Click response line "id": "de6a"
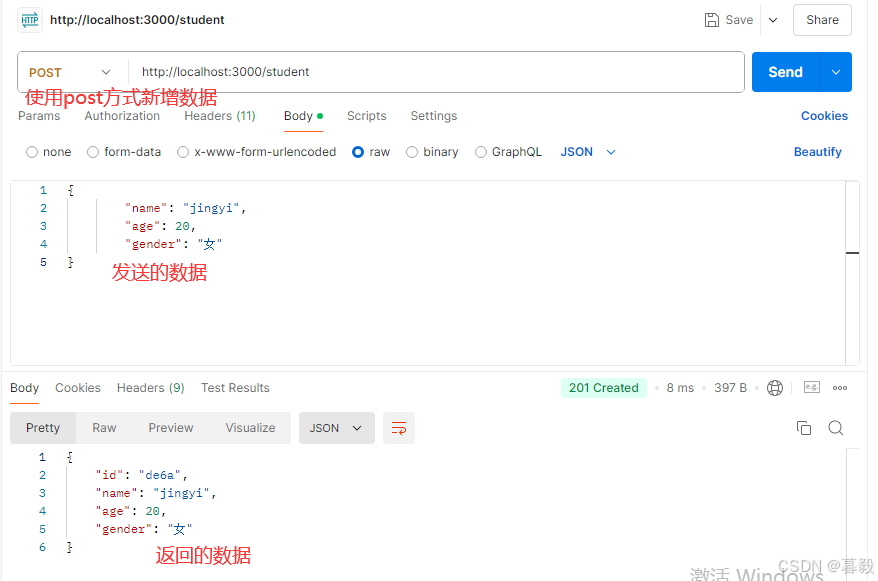The height and width of the screenshot is (581, 878). coord(141,475)
